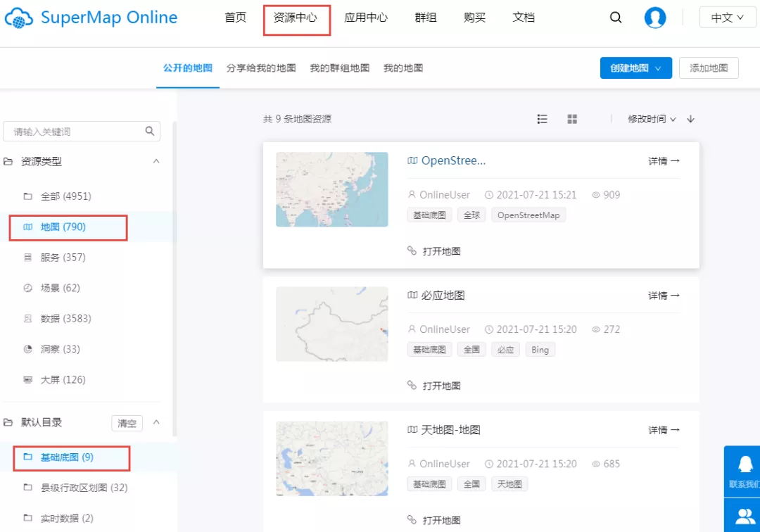Select the 分享给我的地图 tab
Image resolution: width=760 pixels, height=532 pixels.
[x=261, y=68]
